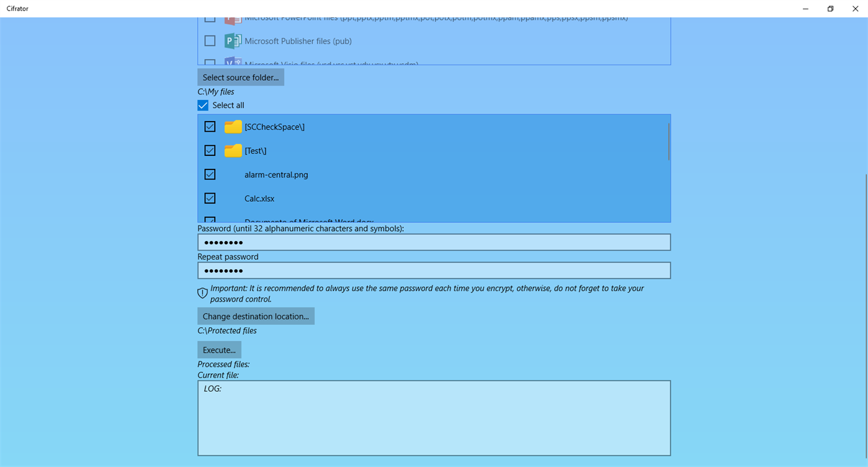Viewport: 868px width, 467px height.
Task: Uncheck the [Test\] folder entry
Action: (210, 150)
